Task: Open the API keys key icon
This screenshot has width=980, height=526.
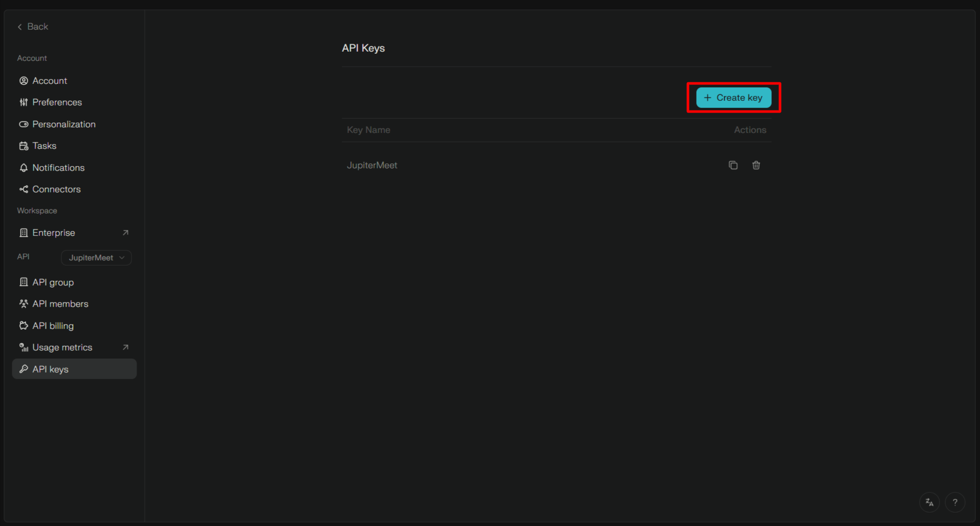Action: [24, 369]
